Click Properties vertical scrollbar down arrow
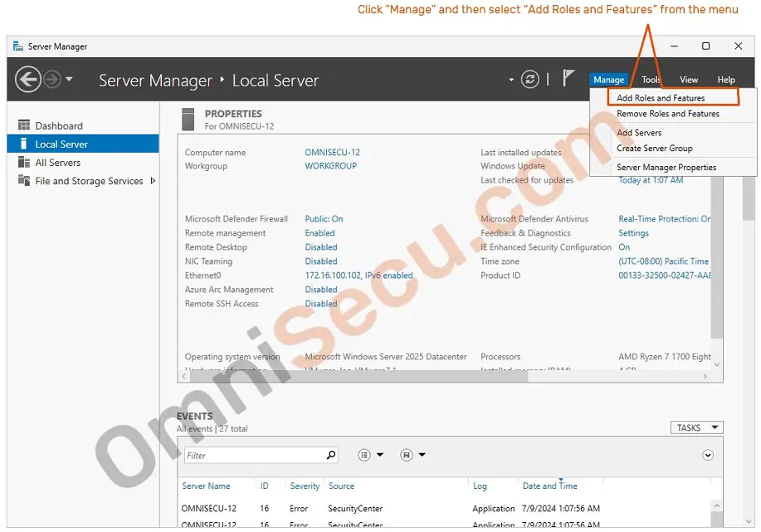Image resolution: width=761 pixels, height=532 pixels. [x=717, y=364]
